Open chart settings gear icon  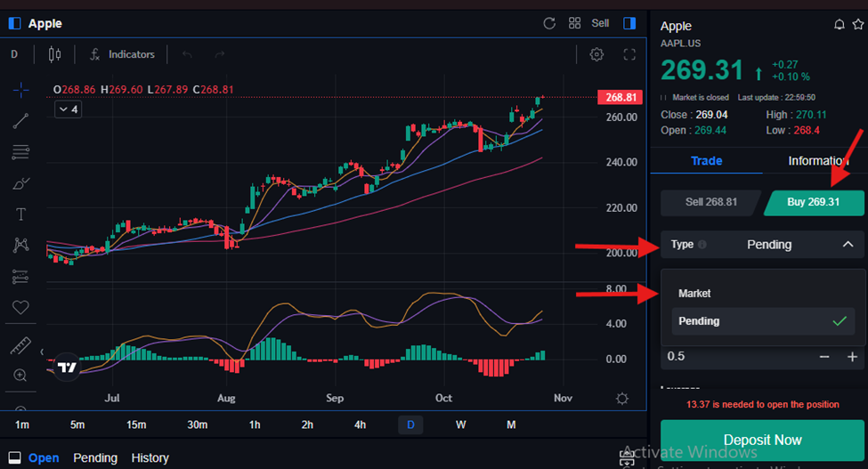pyautogui.click(x=596, y=54)
